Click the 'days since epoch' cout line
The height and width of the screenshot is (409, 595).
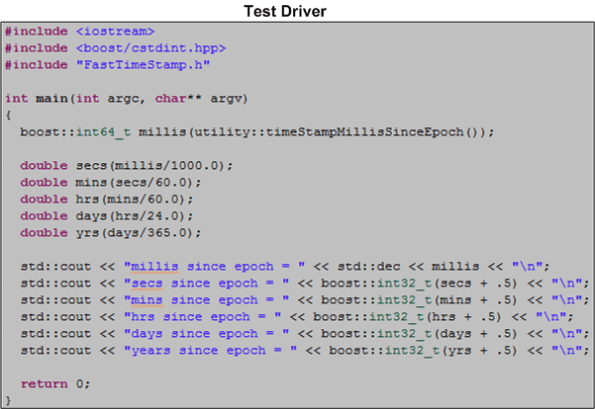(305, 333)
